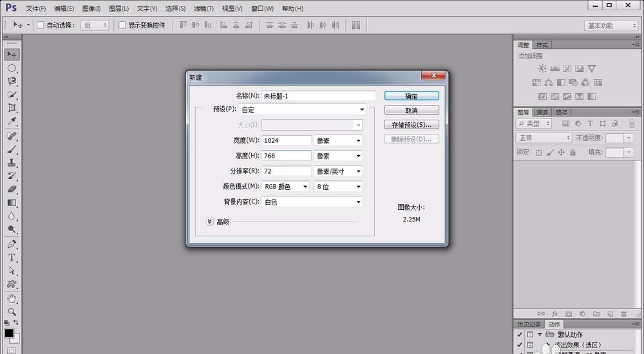
Task: Click the 分辨率 field showing 72
Action: 287,171
